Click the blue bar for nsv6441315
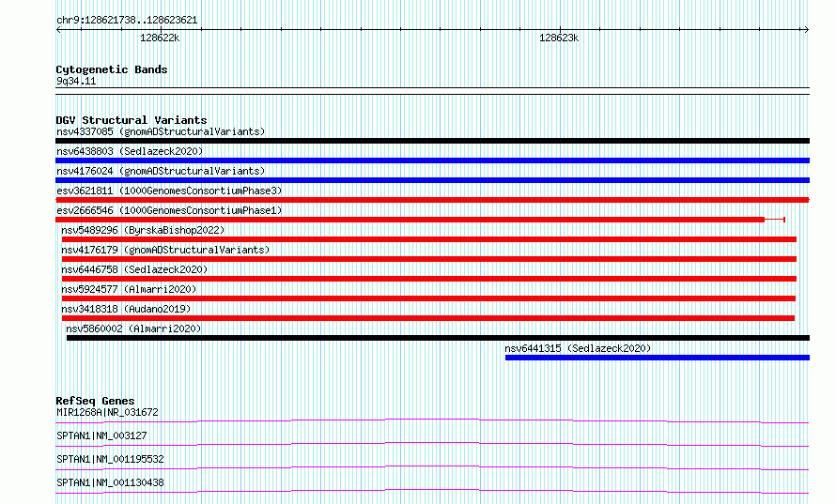The image size is (836, 504). (x=658, y=358)
